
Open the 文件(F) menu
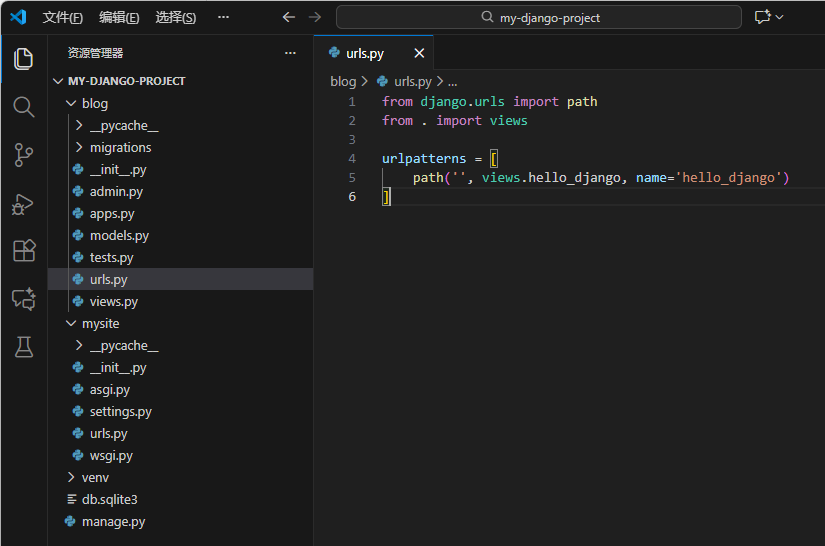63,17
